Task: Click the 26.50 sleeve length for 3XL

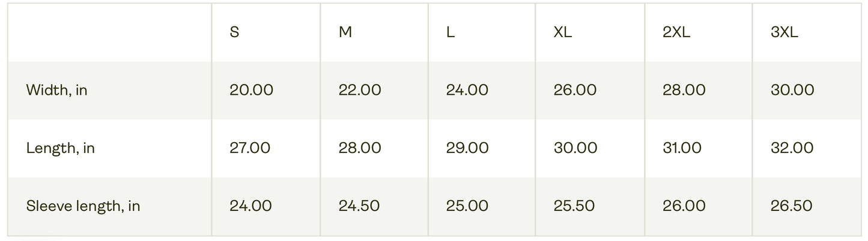Action: tap(792, 206)
